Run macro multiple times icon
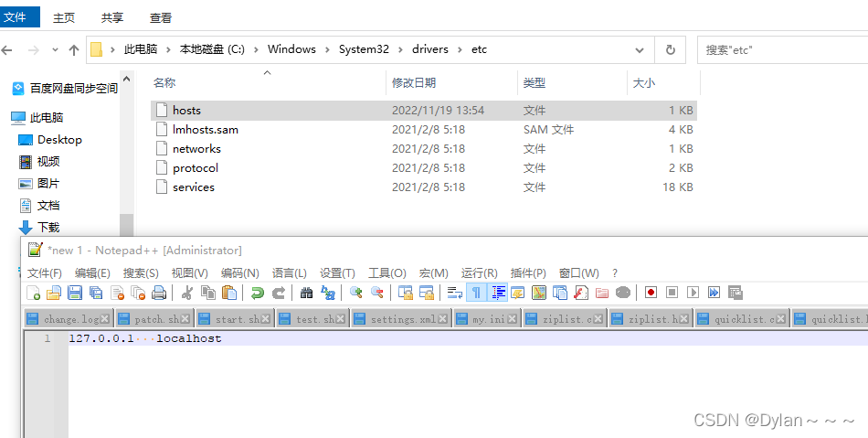The width and height of the screenshot is (868, 438). coord(715,293)
